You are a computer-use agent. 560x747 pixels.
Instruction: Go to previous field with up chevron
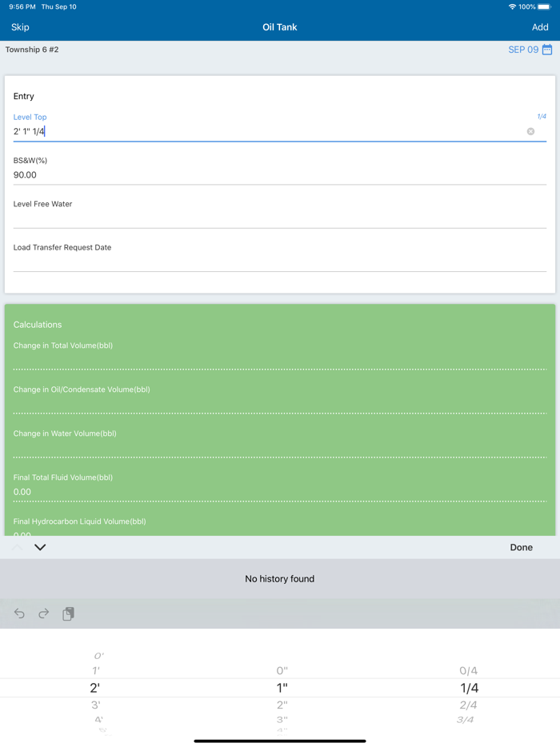(x=17, y=547)
